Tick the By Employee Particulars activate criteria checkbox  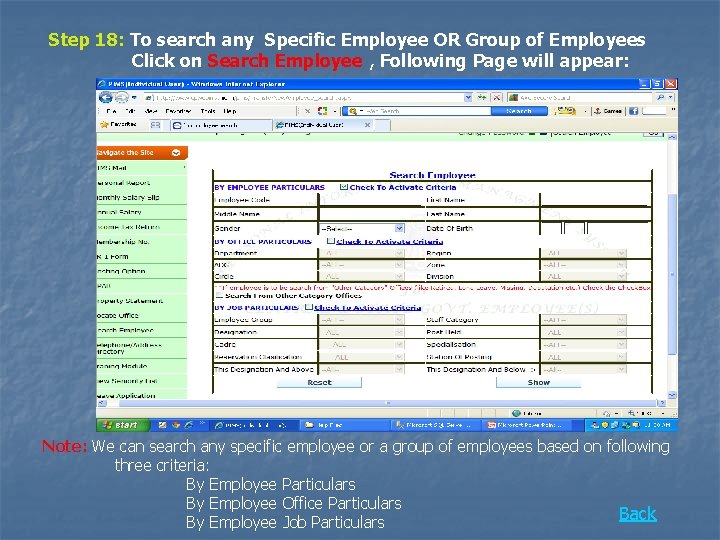343,187
